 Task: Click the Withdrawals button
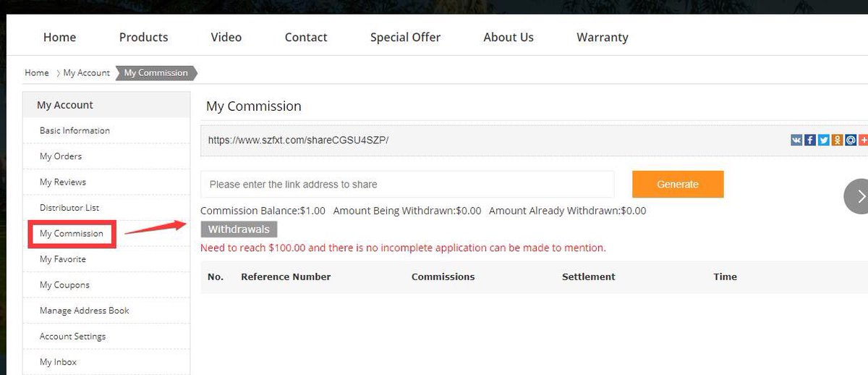[x=239, y=229]
